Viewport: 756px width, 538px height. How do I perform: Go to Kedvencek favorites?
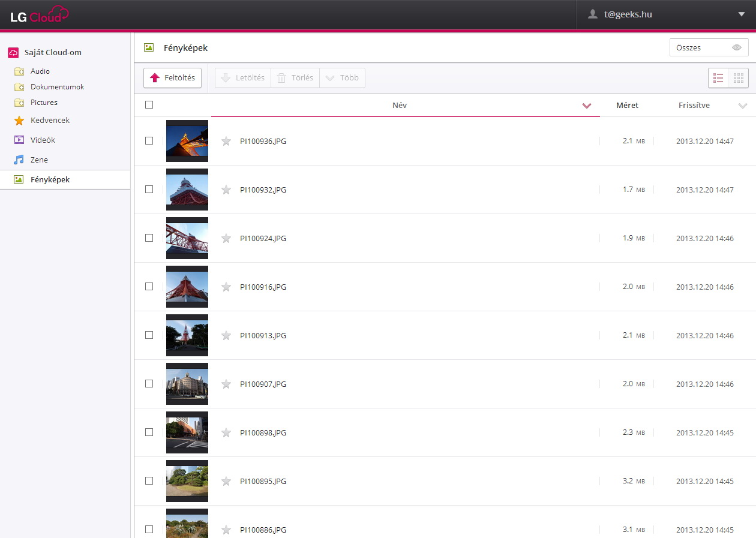click(x=50, y=121)
